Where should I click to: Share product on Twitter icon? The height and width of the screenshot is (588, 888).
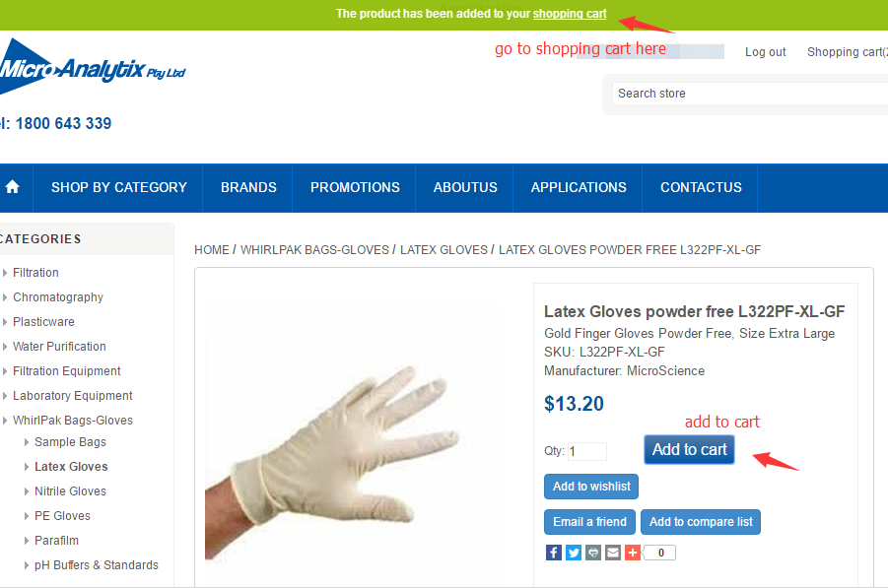pyautogui.click(x=574, y=553)
